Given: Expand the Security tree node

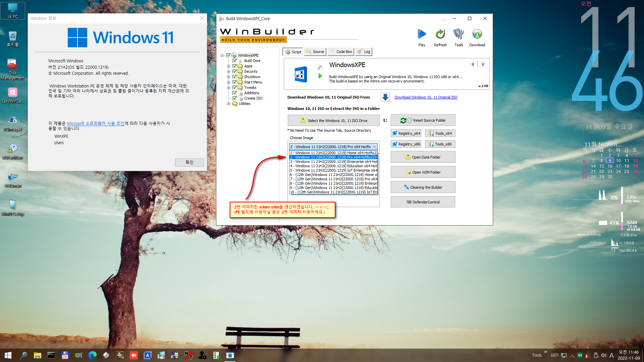Looking at the screenshot, I should click(x=228, y=71).
